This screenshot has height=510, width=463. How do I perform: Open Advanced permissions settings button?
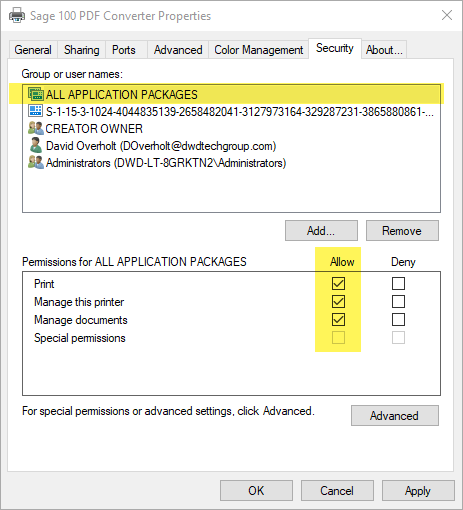pos(395,416)
